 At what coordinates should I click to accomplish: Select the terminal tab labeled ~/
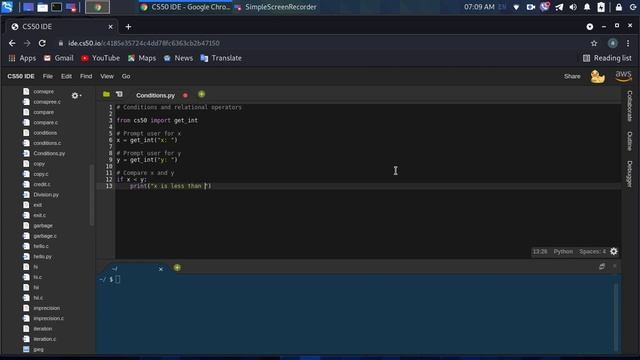115,269
